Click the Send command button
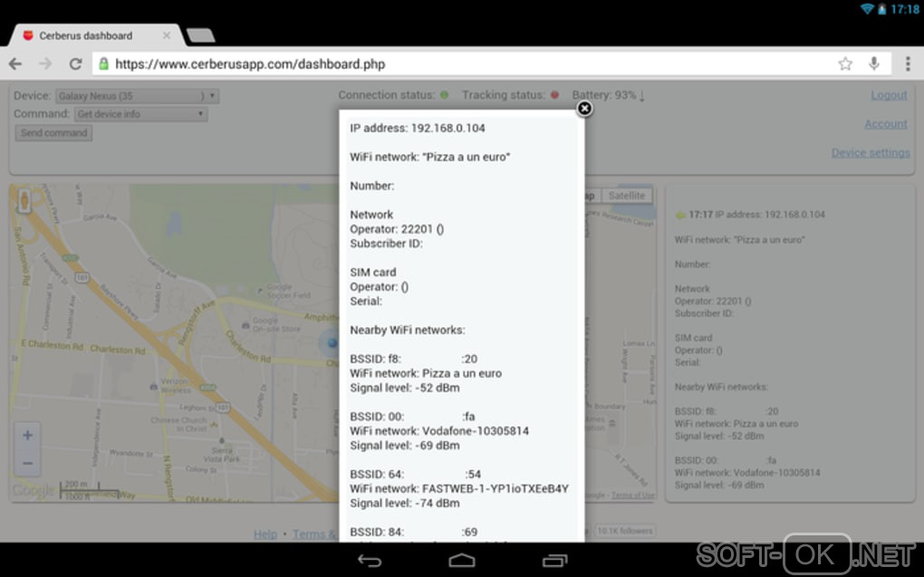 (53, 132)
